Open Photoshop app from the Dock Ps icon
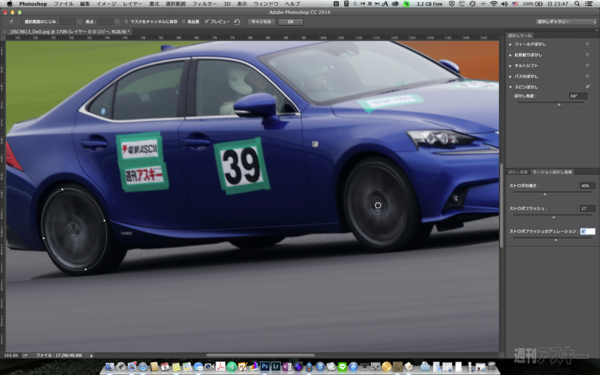The image size is (600, 375). (x=264, y=367)
